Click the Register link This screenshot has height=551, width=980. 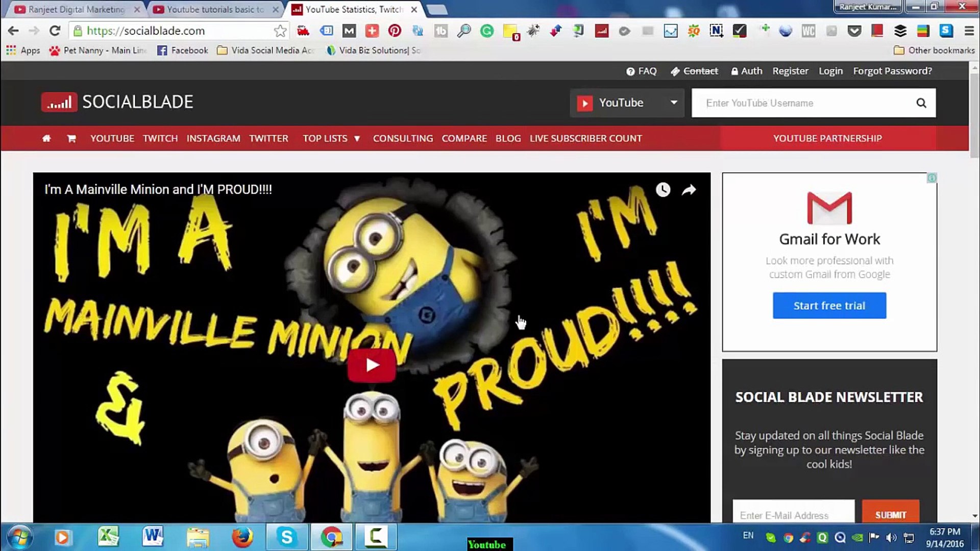point(790,71)
